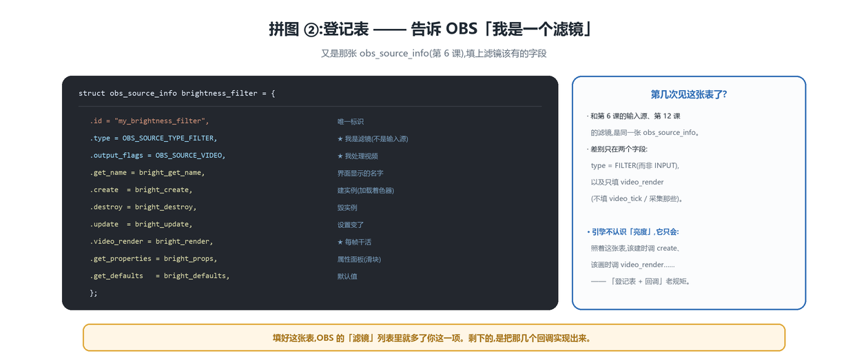Click the comment 设置变了

[x=351, y=225]
